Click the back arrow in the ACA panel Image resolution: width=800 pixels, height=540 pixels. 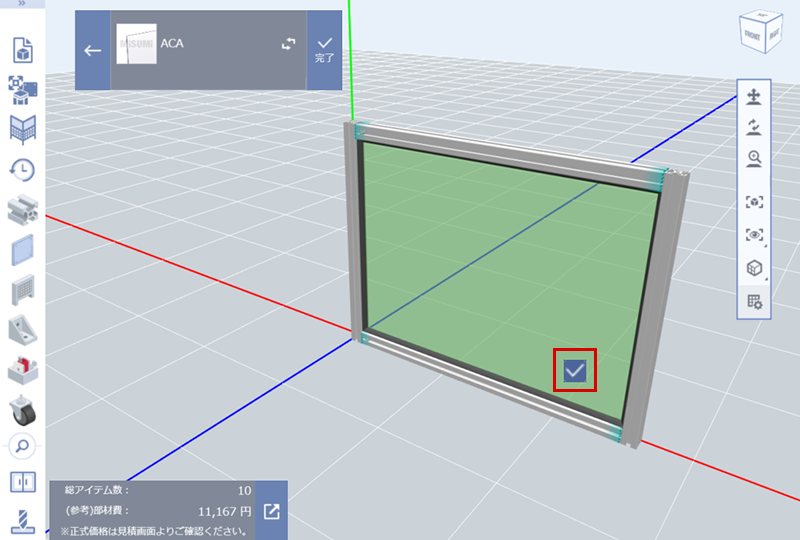(x=93, y=51)
